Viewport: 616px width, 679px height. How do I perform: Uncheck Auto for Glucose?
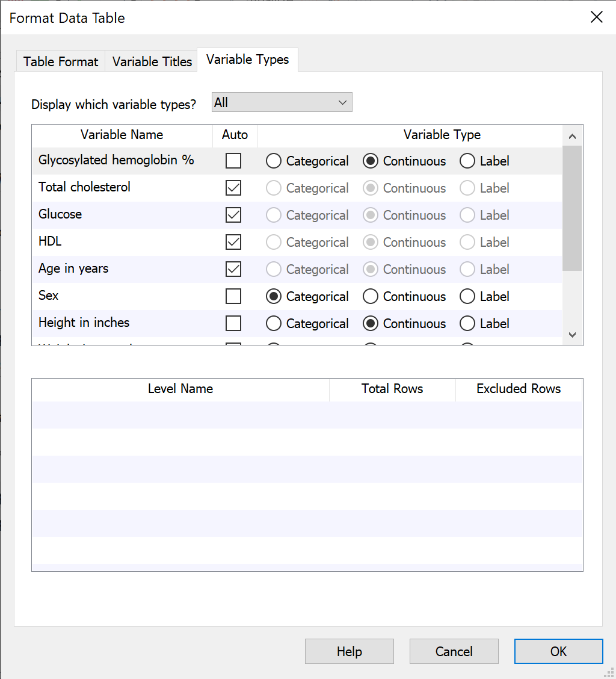[233, 215]
